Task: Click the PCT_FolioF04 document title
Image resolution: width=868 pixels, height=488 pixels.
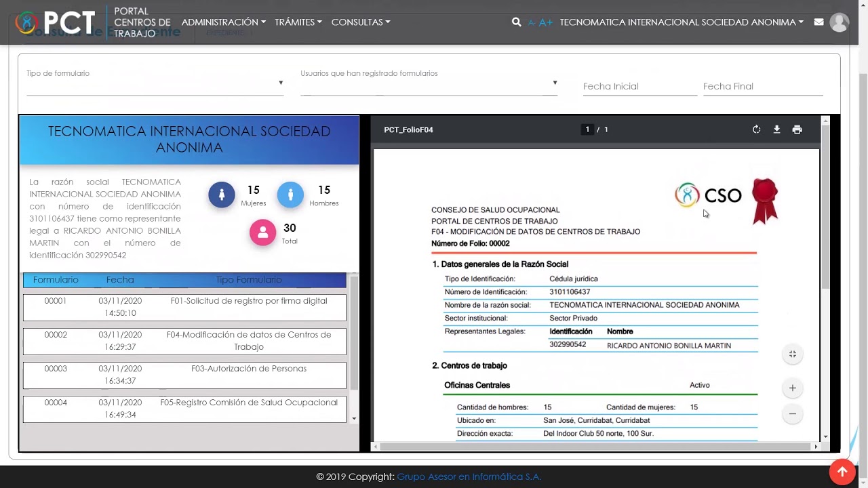Action: coord(408,129)
